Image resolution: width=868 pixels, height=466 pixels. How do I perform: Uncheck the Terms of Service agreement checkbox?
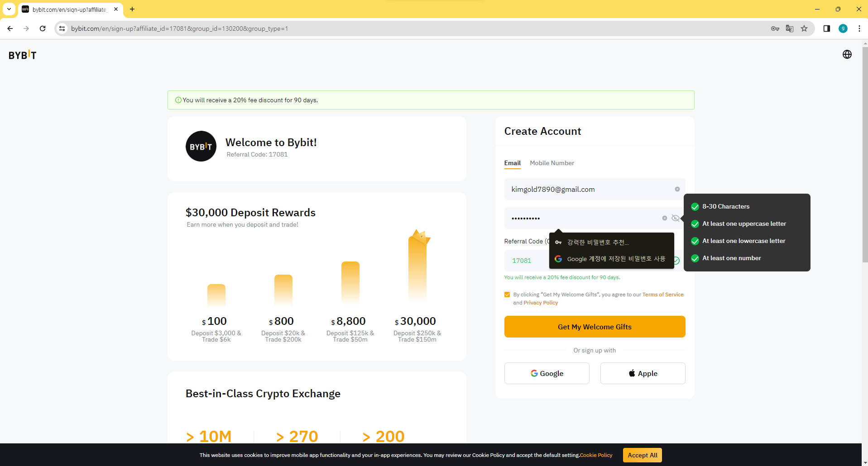point(507,295)
